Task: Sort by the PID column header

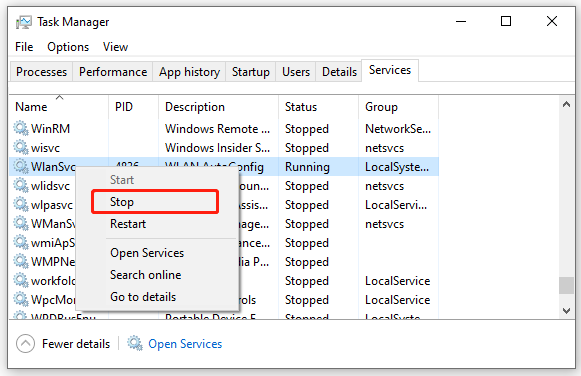Action: (x=133, y=107)
